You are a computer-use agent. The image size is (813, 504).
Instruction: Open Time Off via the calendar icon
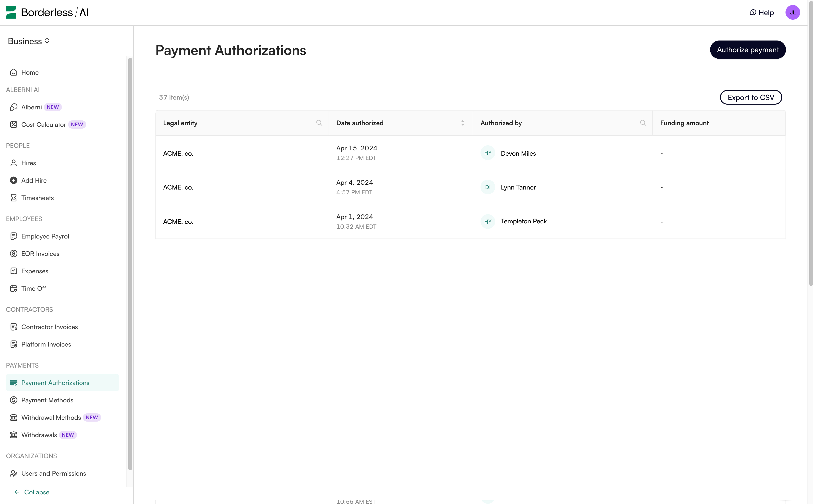coord(14,288)
